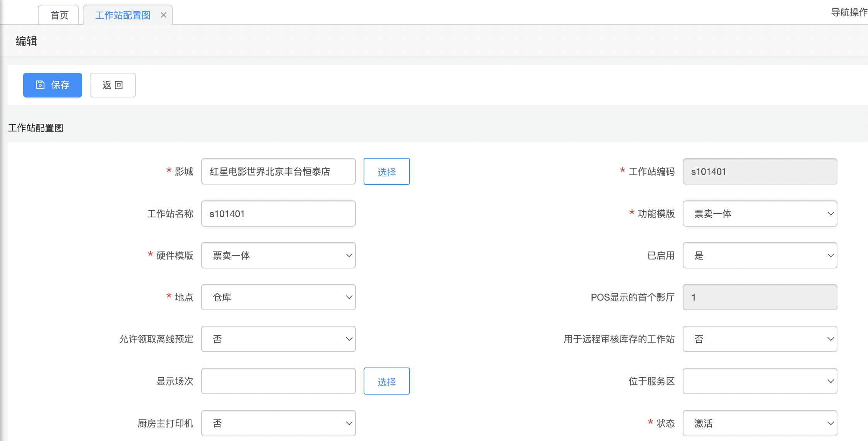Expand the 地点 dropdown
Screen dimensions: 868x441
[x=279, y=297]
